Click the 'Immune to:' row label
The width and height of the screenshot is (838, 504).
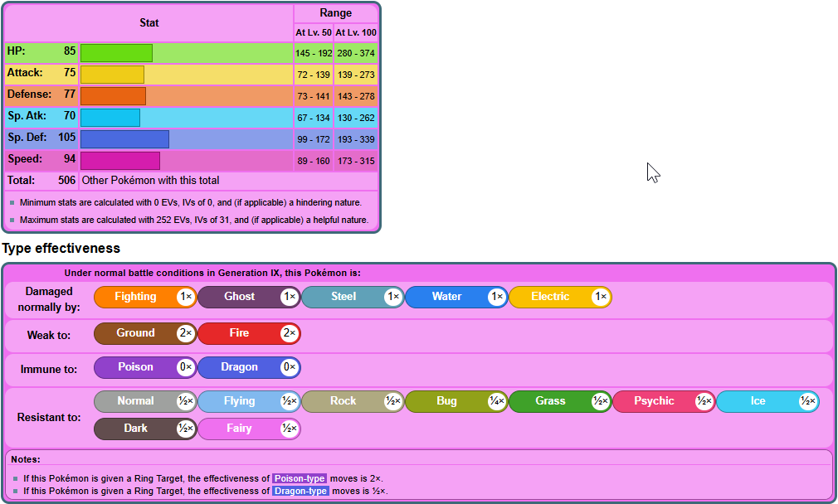[49, 370]
